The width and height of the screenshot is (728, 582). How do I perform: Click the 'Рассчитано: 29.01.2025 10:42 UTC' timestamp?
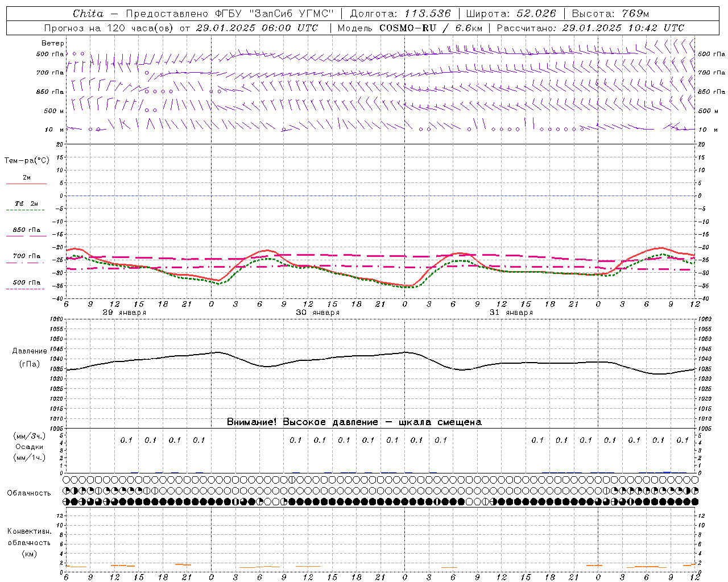(591, 28)
